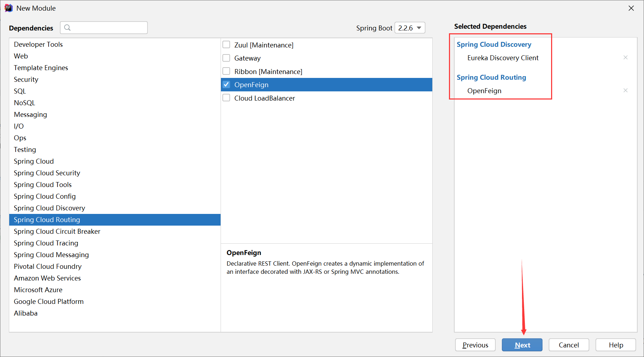Open Google Cloud Platform category
The width and height of the screenshot is (644, 357).
click(115, 301)
